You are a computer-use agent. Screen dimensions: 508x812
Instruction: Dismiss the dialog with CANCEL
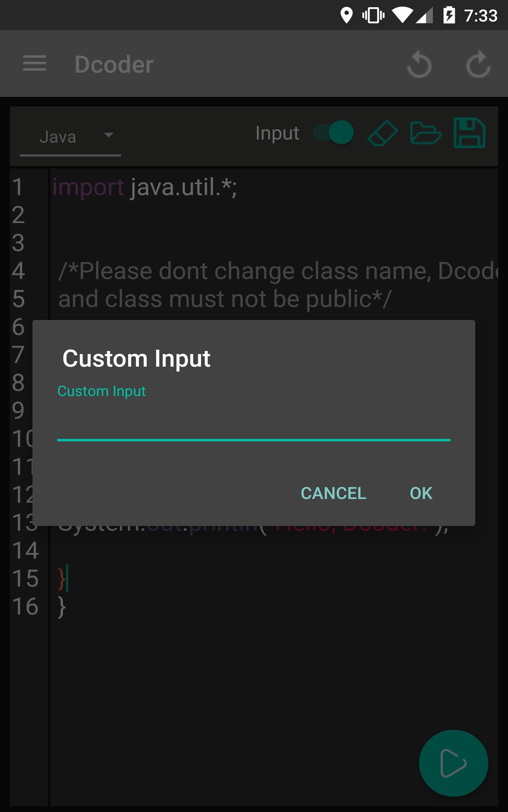point(333,493)
